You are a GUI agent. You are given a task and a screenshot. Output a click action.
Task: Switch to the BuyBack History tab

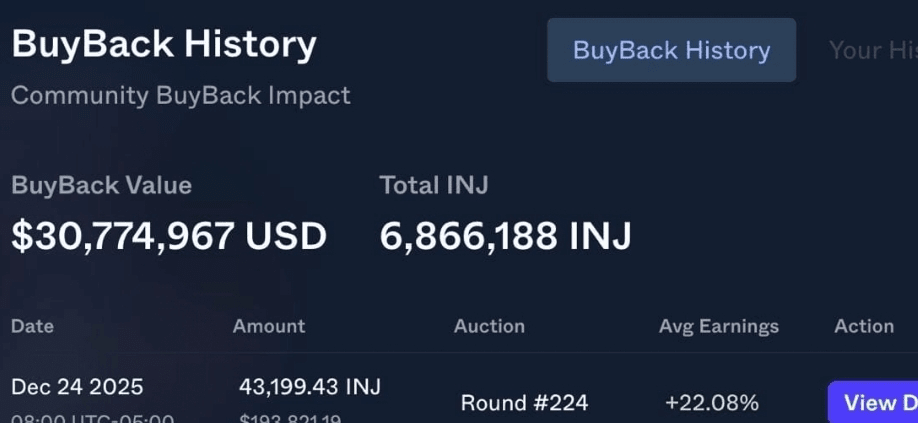(x=671, y=50)
